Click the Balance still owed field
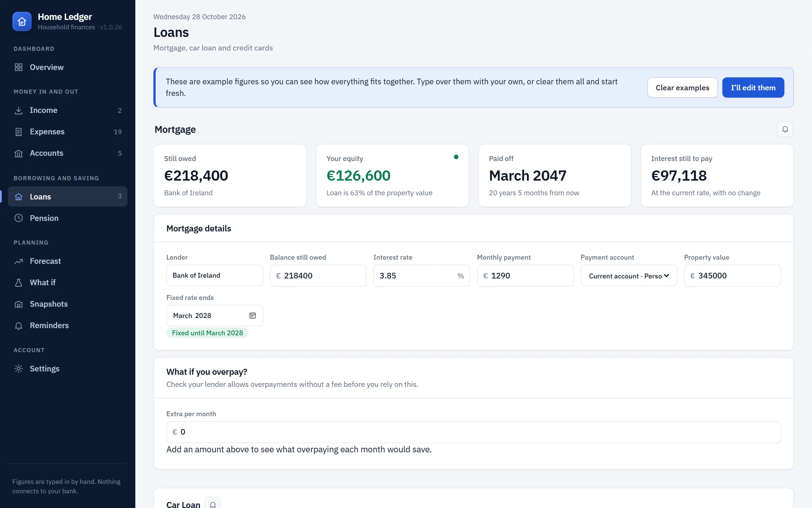812x508 pixels. (x=318, y=276)
